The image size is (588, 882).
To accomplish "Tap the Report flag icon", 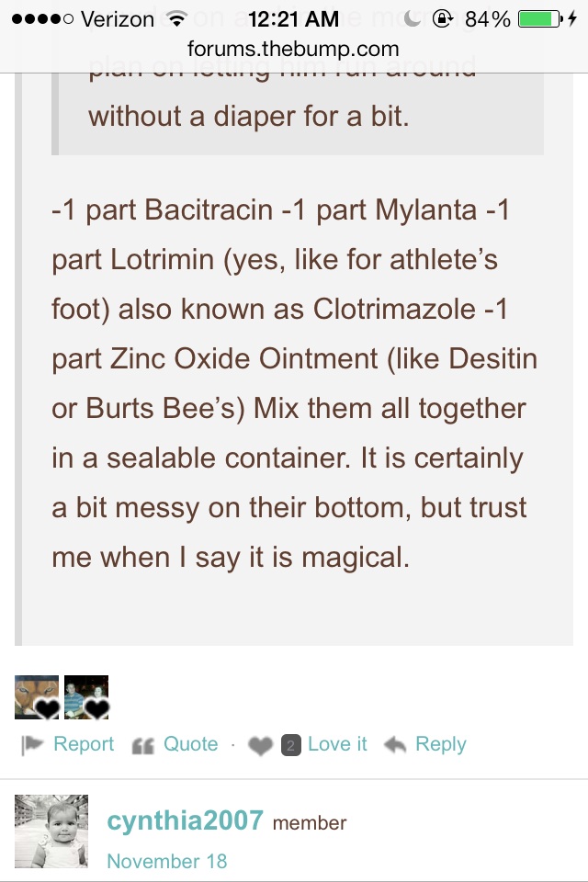I will pyautogui.click(x=32, y=745).
